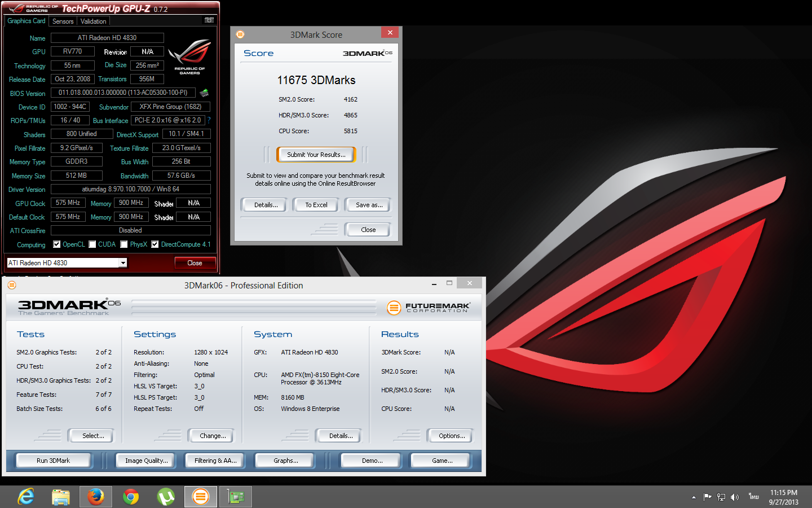Click the Windows 8 Enterprise OS text

[x=310, y=409]
